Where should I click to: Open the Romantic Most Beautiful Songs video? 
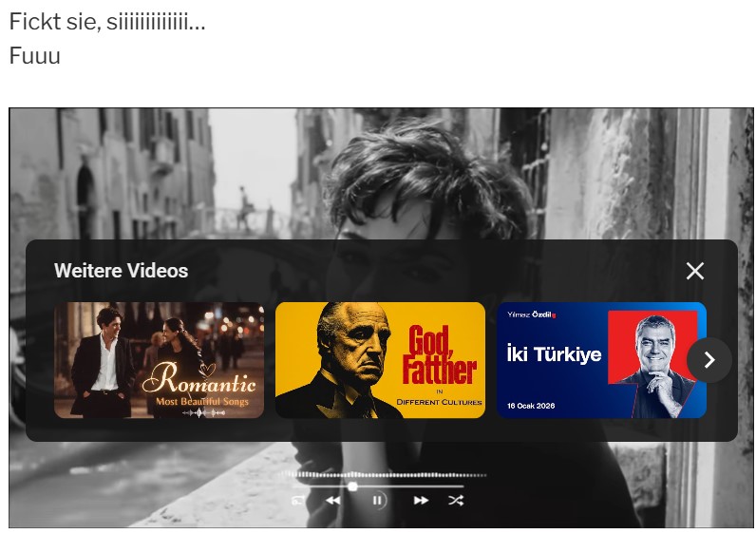click(x=159, y=359)
